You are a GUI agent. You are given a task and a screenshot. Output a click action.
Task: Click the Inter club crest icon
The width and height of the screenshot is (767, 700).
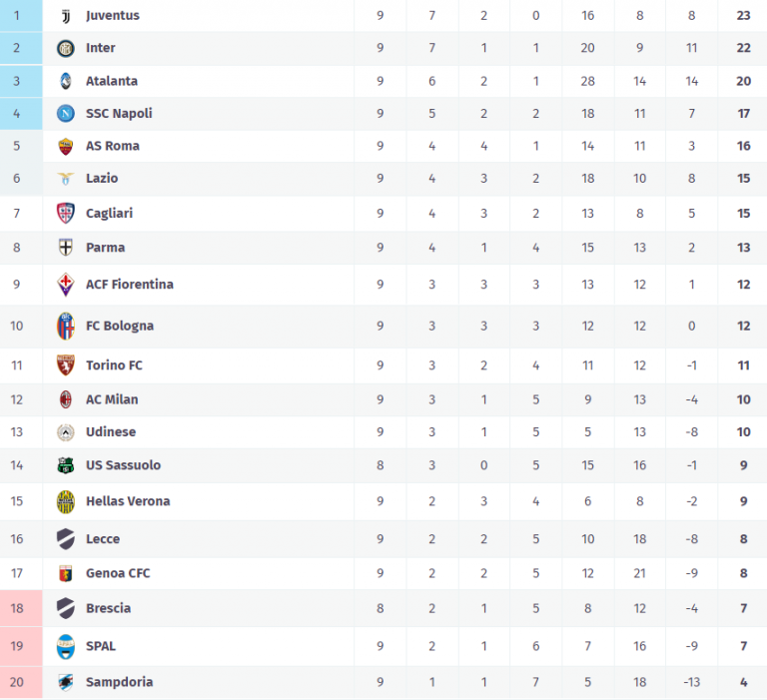(x=66, y=48)
